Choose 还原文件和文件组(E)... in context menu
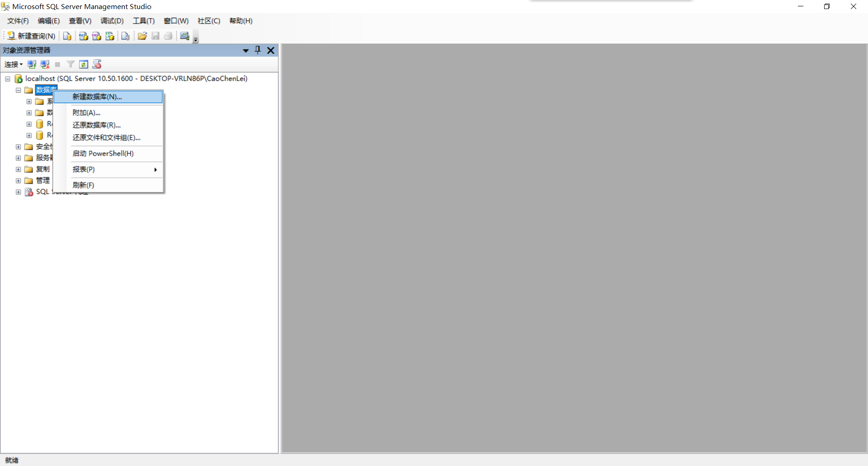This screenshot has height=466, width=868. coord(108,138)
